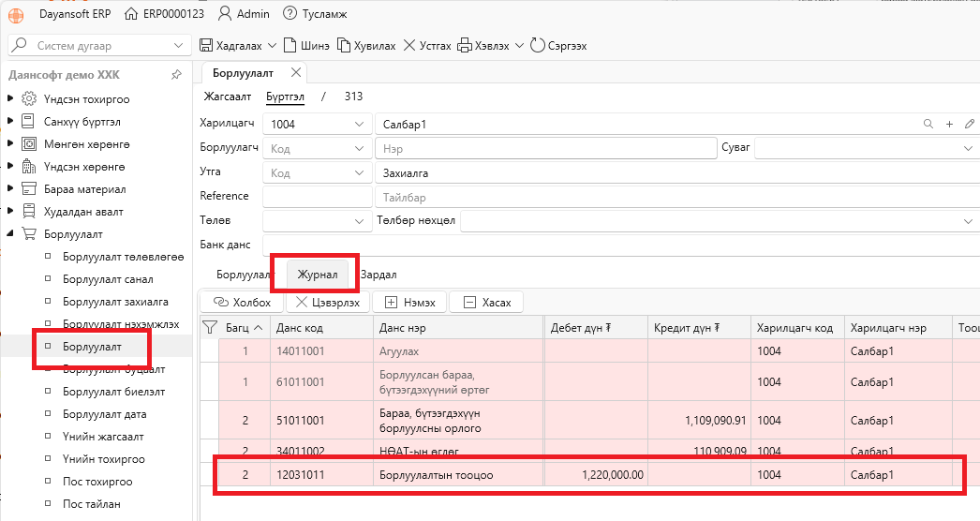Search customer with magnifier in Салбар1 field
This screenshot has width=980, height=521.
(x=928, y=124)
